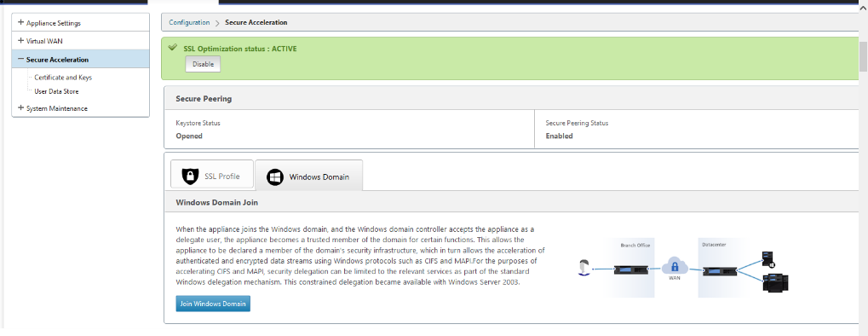Click the Disable SSL optimization button
This screenshot has width=868, height=336.
click(x=203, y=64)
